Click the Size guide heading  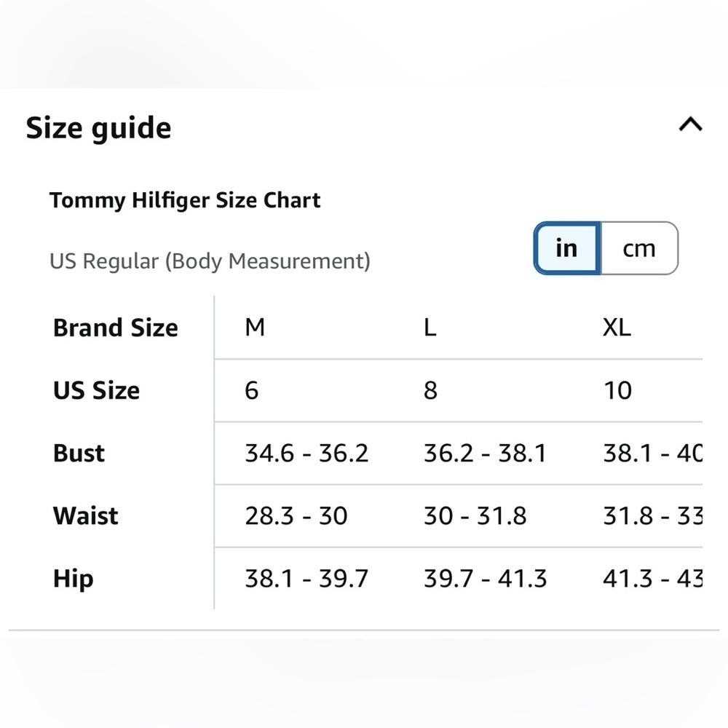click(99, 128)
